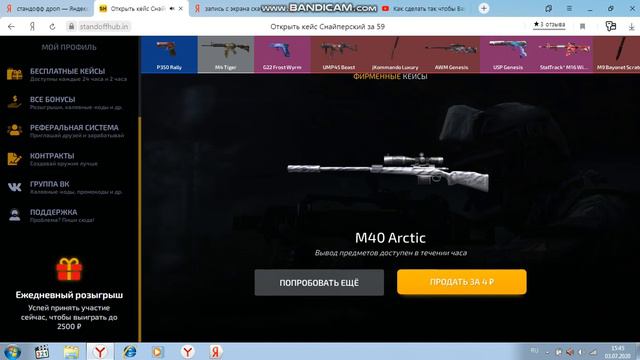Click the support agent icon
Image resolution: width=640 pixels, height=360 pixels.
[x=14, y=215]
